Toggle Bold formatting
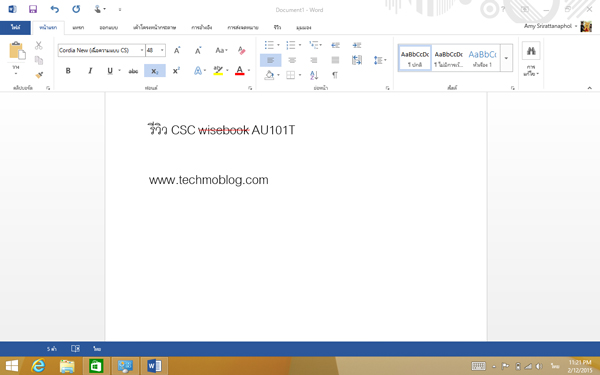The width and height of the screenshot is (600, 375). tap(68, 71)
